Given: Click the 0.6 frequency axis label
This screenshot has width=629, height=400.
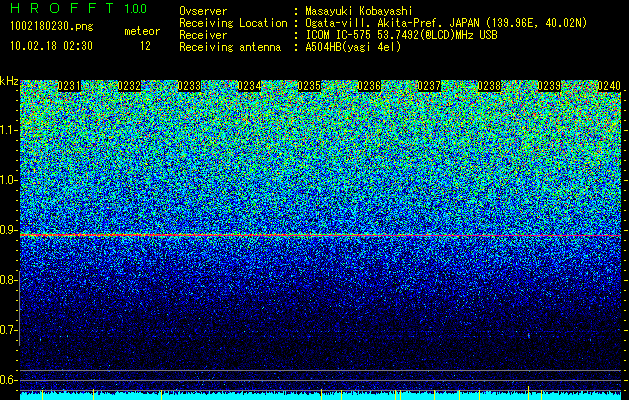Looking at the screenshot, I should click(x=9, y=380).
